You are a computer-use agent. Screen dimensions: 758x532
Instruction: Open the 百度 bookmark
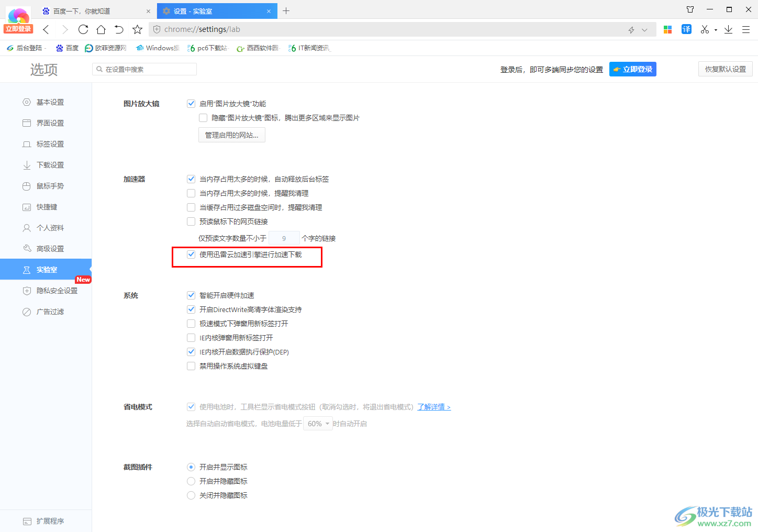click(x=68, y=48)
